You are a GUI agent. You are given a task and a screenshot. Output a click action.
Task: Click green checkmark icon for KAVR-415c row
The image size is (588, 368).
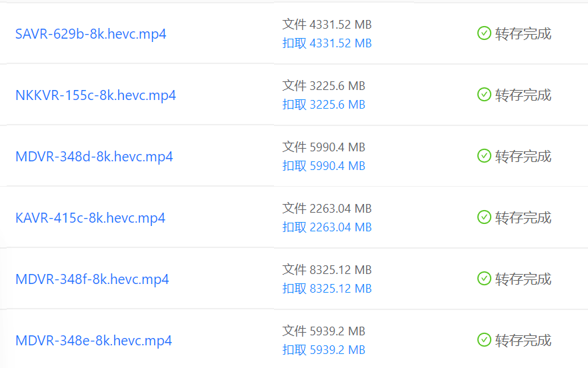[x=484, y=217]
